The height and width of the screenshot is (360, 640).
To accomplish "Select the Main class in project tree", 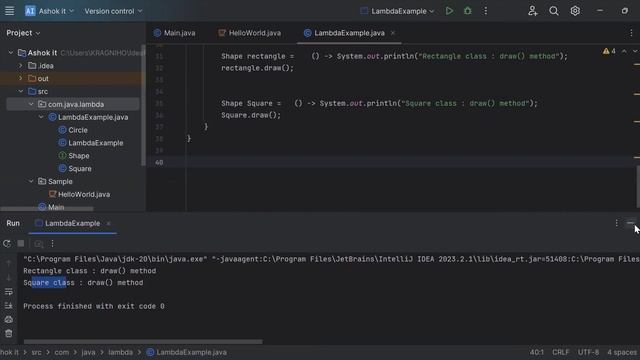I will 51,207.
